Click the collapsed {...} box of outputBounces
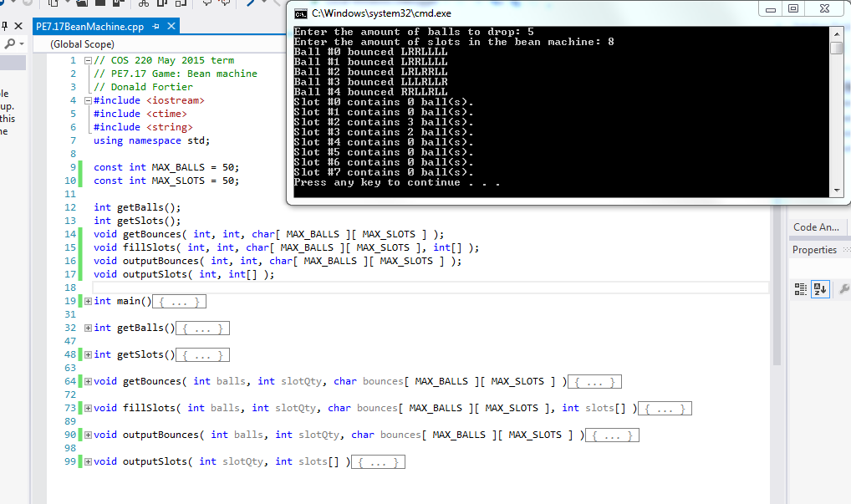 point(612,435)
